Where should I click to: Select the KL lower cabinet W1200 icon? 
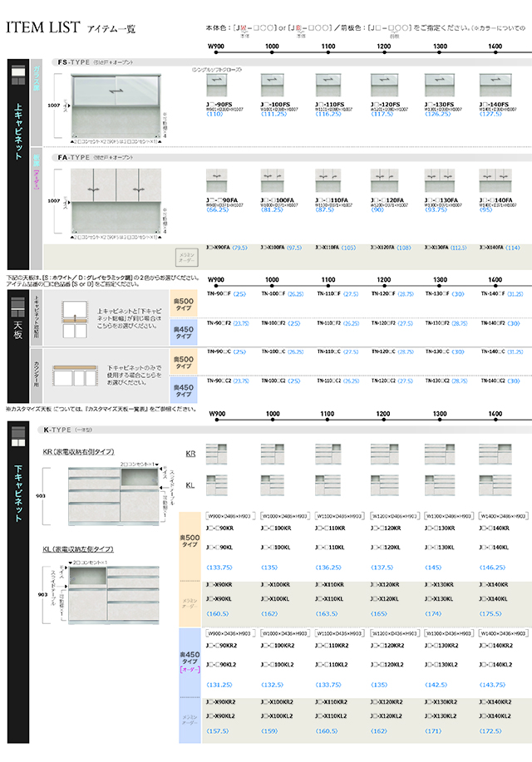[384, 483]
